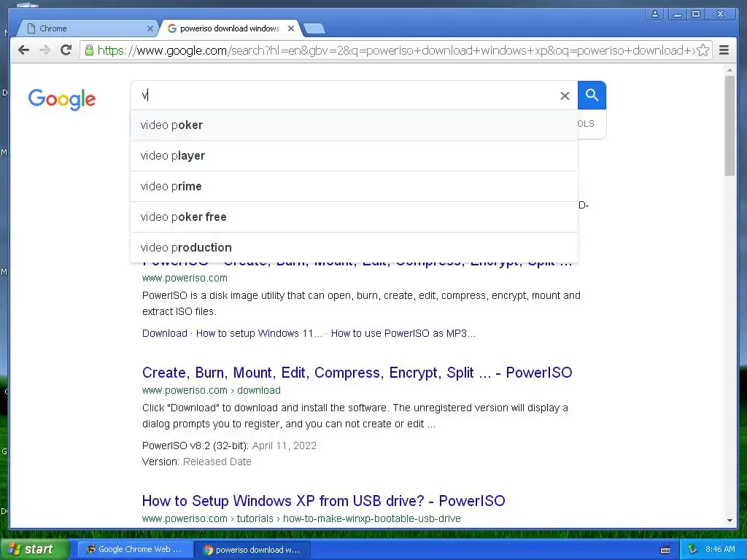
Task: Open the Chrome hamburger menu
Action: click(x=724, y=50)
